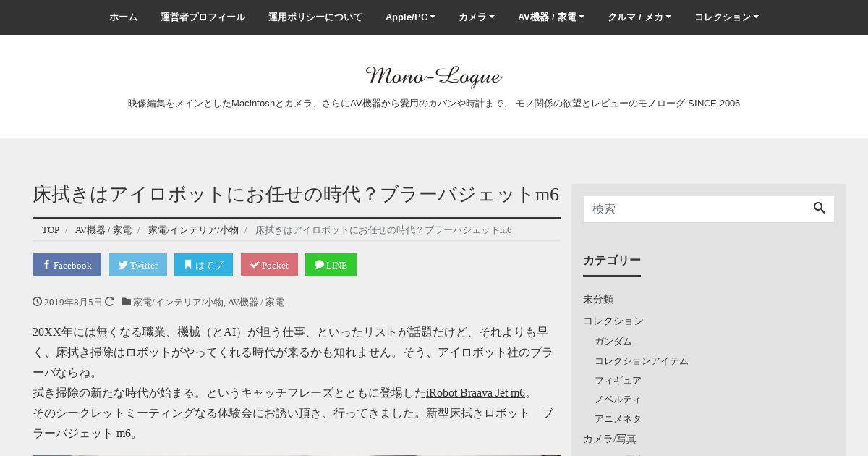Click the refresh icon after the date

(x=109, y=302)
